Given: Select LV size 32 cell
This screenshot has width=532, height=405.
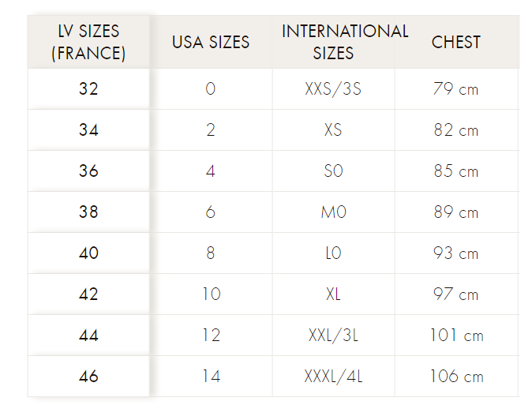Looking at the screenshot, I should [88, 89].
